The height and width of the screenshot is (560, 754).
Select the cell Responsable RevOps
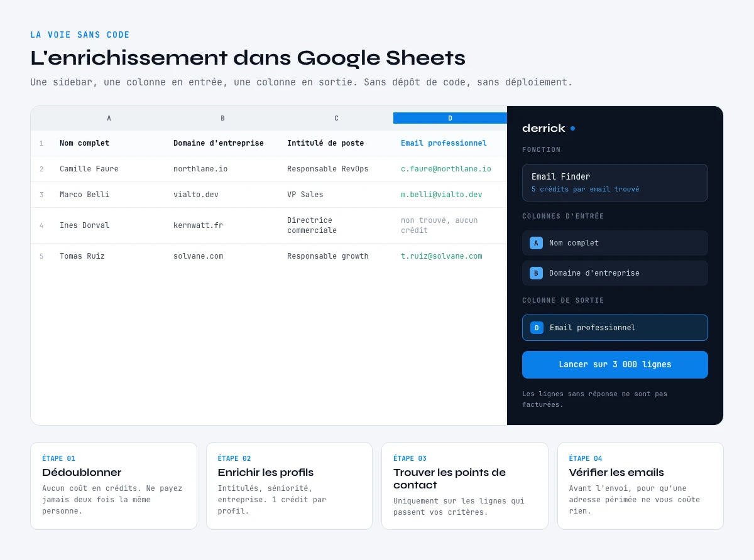click(x=336, y=169)
